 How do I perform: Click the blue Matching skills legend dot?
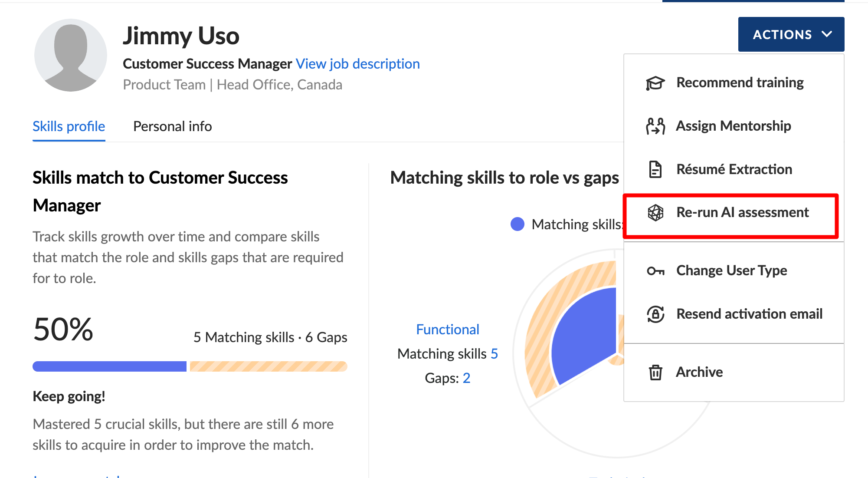point(518,224)
